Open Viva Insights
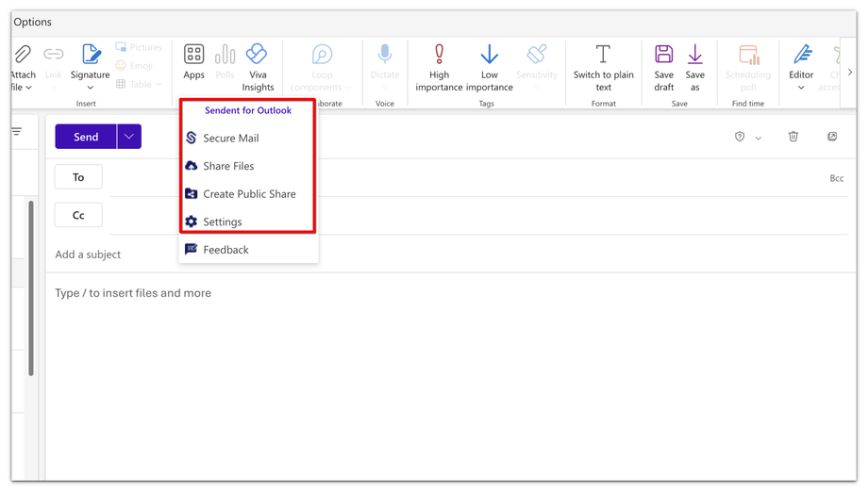Screen dimensions: 868x493 click(258, 68)
